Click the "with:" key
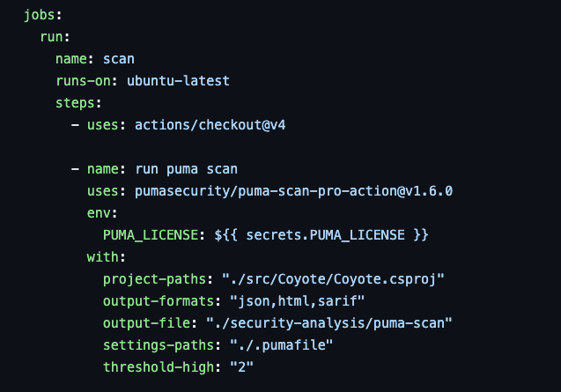This screenshot has height=392, width=561. (x=107, y=257)
